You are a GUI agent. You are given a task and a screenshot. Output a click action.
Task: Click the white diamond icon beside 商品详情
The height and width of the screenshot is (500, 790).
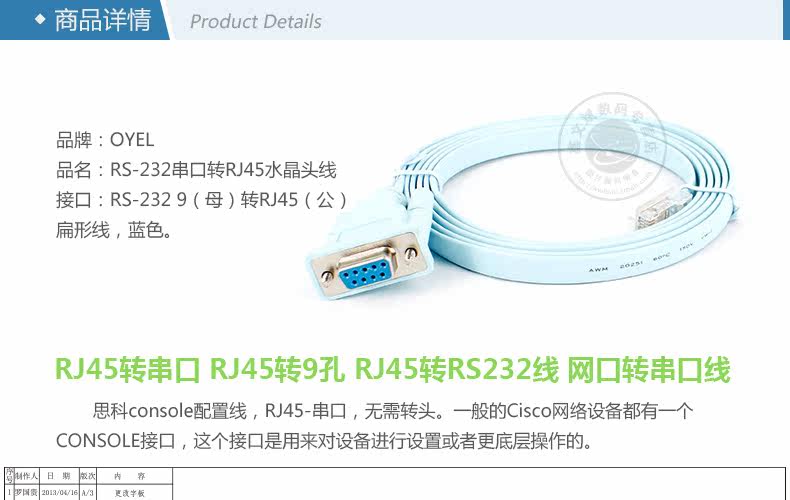[40, 20]
